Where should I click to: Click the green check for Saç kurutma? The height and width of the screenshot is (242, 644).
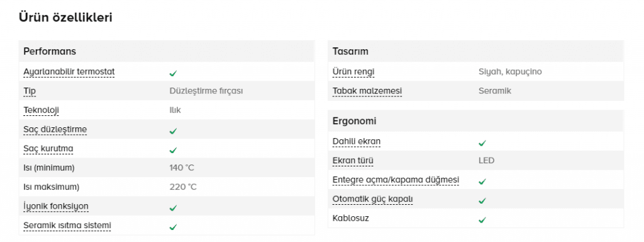click(173, 150)
